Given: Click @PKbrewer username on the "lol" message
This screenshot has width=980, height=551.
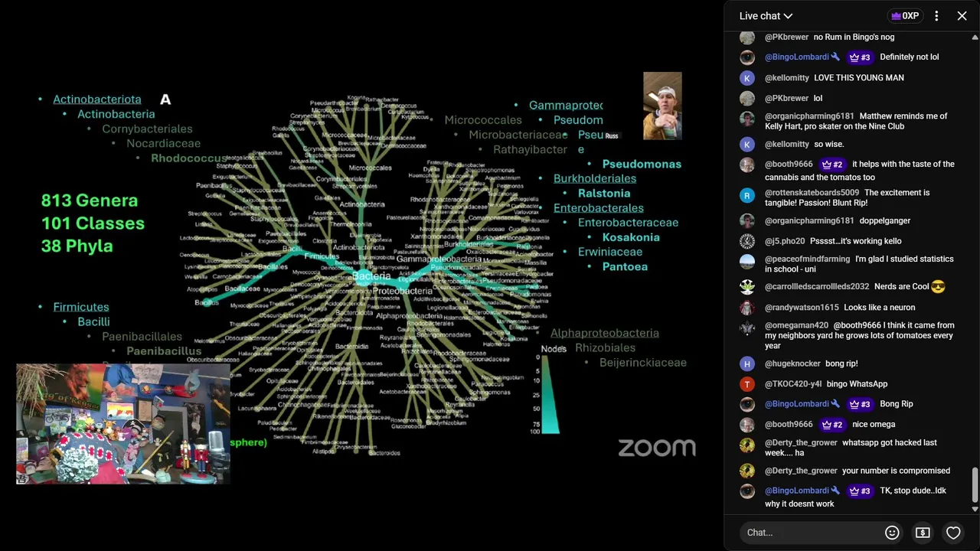Looking at the screenshot, I should 786,99.
